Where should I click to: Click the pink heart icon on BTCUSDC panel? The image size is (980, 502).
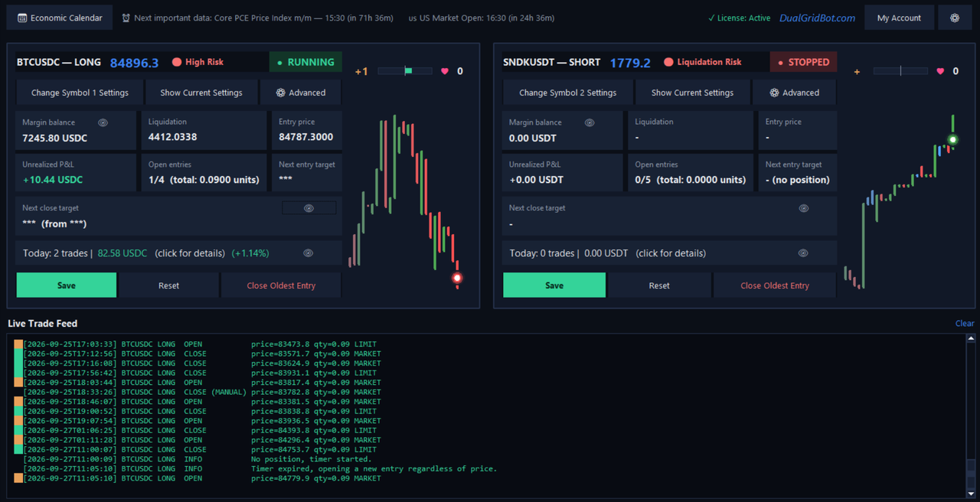[445, 71]
